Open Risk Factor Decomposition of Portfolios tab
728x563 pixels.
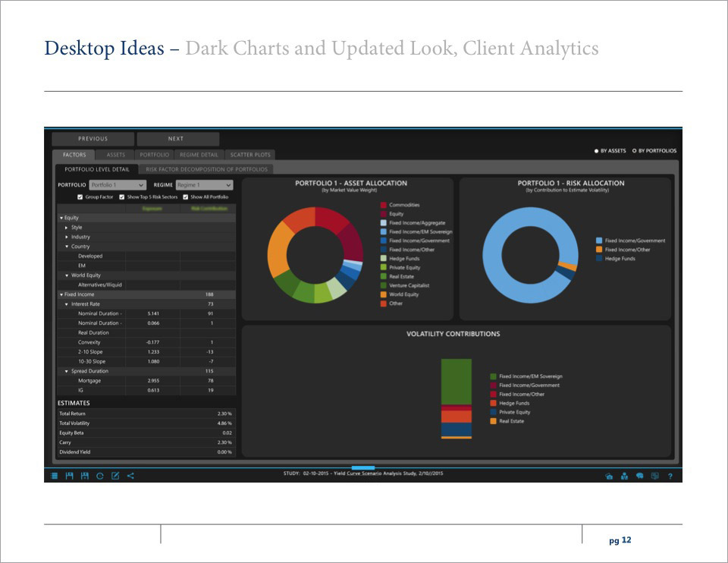click(206, 169)
